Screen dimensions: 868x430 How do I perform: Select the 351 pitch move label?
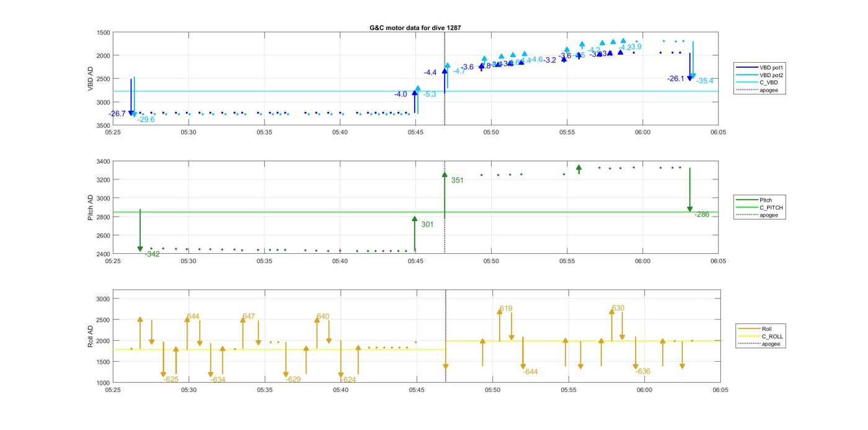(x=457, y=181)
